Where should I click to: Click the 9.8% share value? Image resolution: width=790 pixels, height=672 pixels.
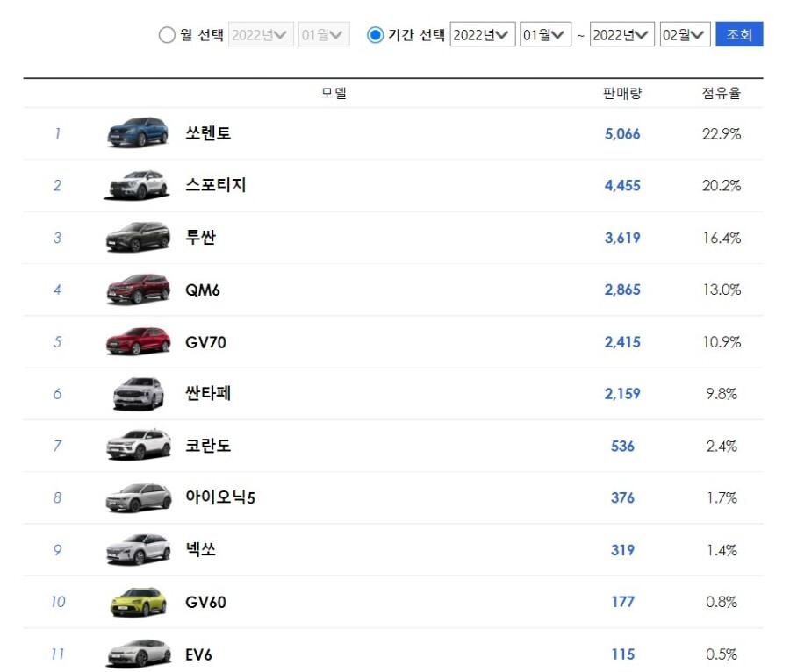pyautogui.click(x=722, y=394)
